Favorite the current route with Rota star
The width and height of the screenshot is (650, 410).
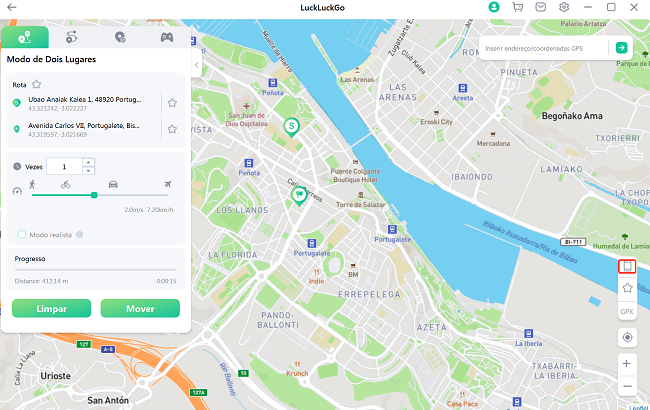click(36, 85)
